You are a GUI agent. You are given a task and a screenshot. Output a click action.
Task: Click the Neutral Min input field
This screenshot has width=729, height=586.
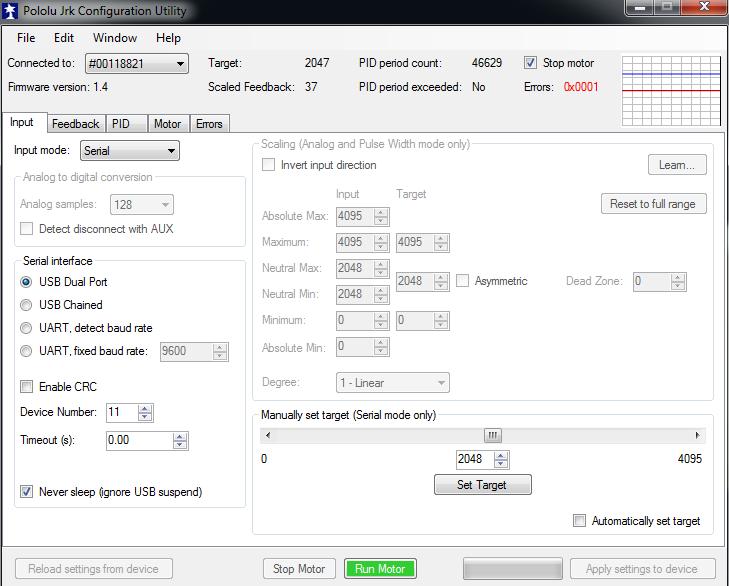click(355, 294)
